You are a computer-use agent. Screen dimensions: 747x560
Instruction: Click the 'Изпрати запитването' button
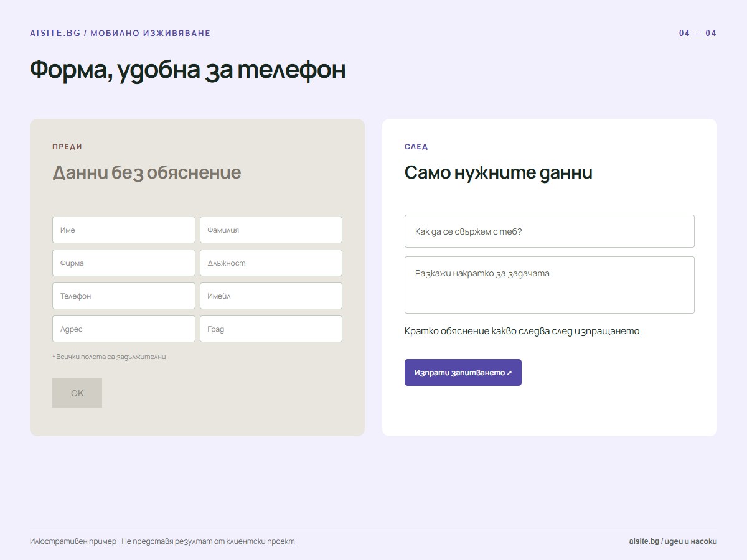click(463, 372)
